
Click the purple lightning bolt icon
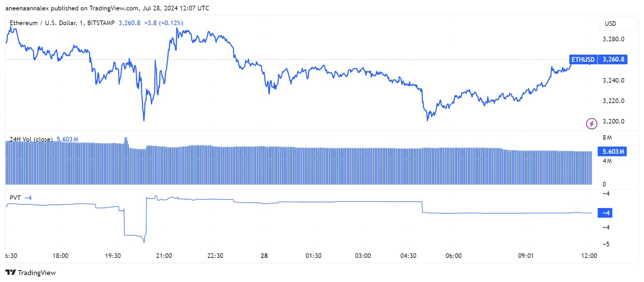(x=591, y=124)
